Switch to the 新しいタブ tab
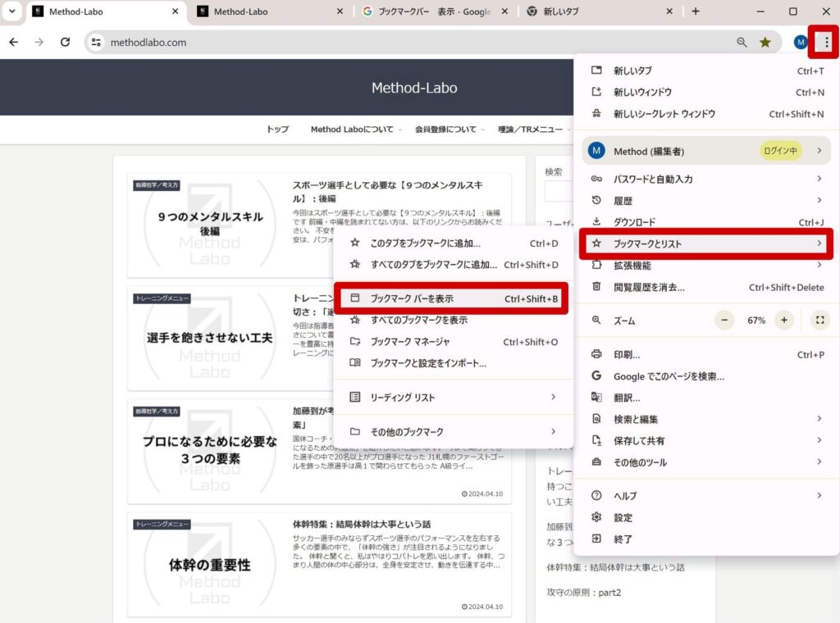Image resolution: width=840 pixels, height=623 pixels. click(x=600, y=11)
